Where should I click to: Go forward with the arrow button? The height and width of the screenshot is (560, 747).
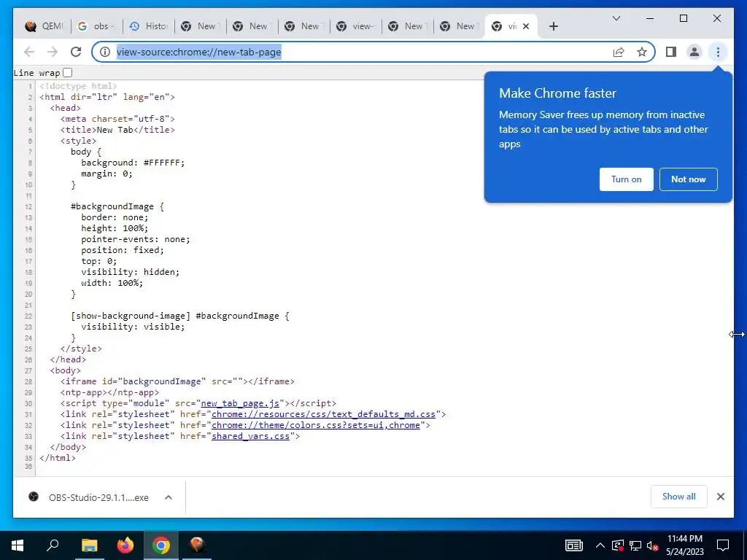tap(53, 52)
